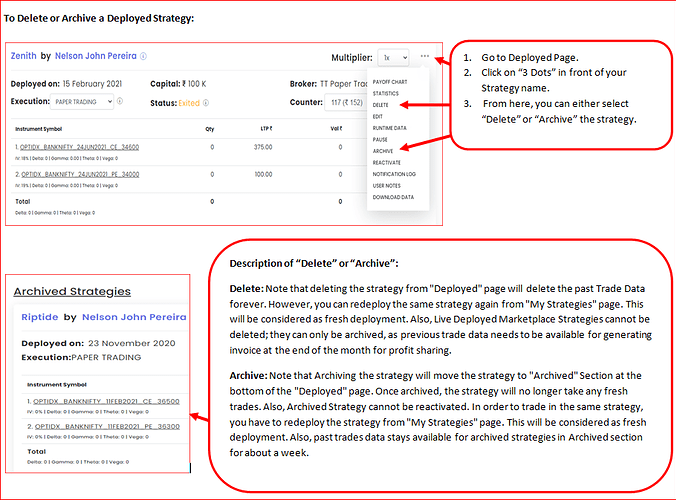Click the Val ₹ column header
The height and width of the screenshot is (500, 676).
[x=336, y=128]
